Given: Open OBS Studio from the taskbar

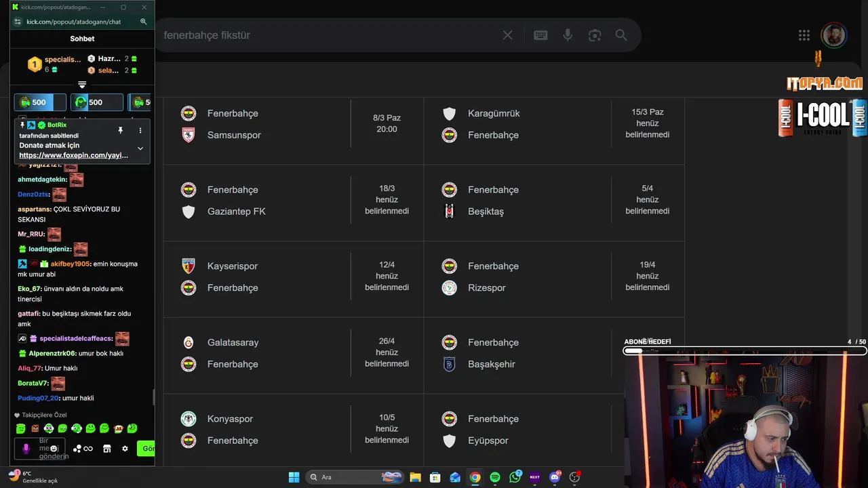Looking at the screenshot, I should tap(575, 477).
